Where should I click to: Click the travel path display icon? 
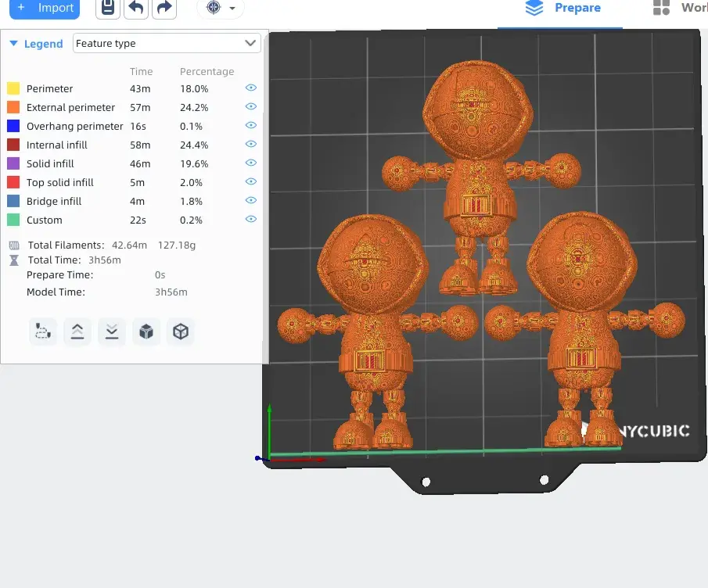(43, 332)
